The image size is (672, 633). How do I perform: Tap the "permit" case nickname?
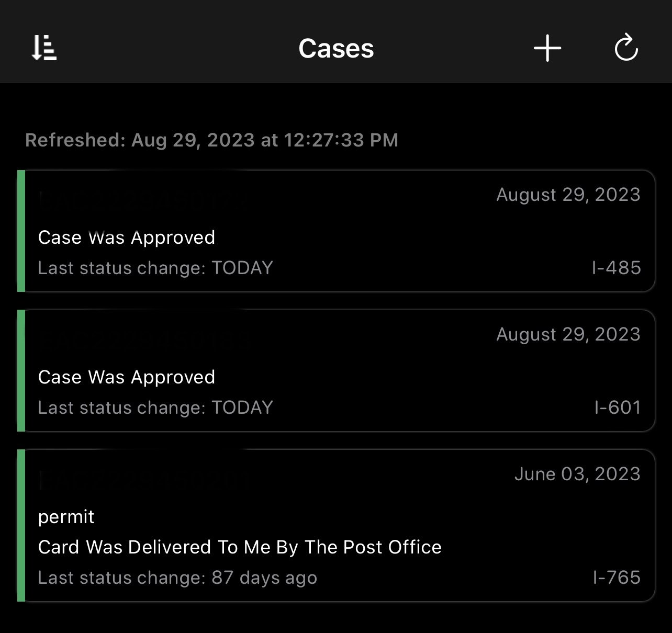coord(66,517)
